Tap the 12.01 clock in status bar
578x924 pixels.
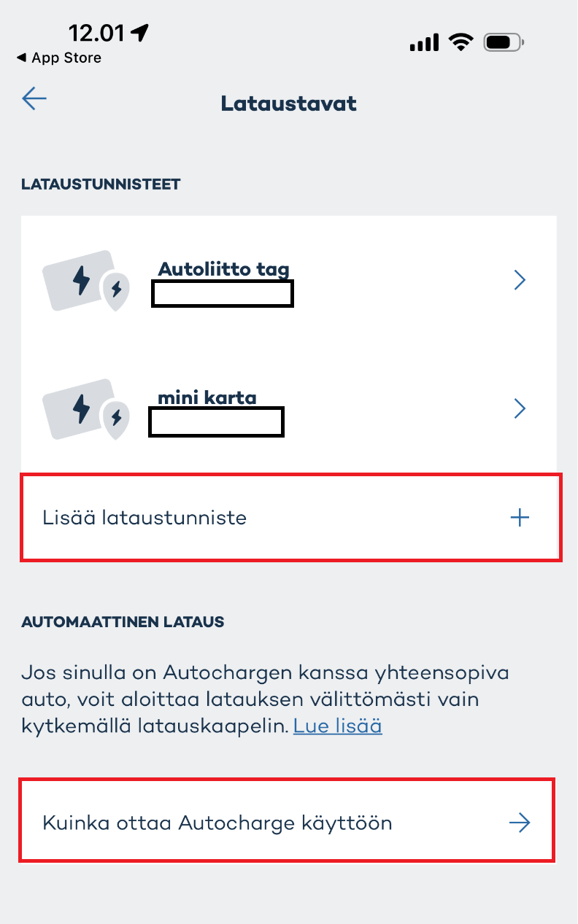click(x=98, y=32)
